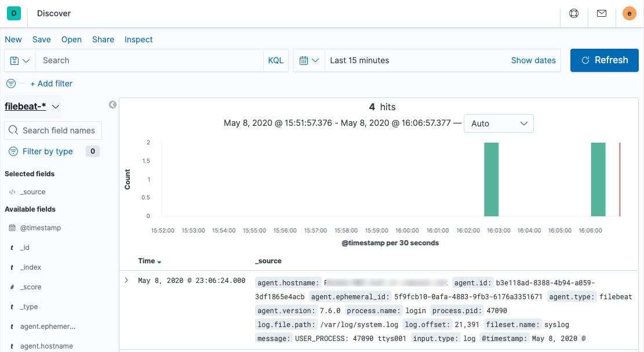Click the filter settings icon beside Add filter
The height and width of the screenshot is (352, 644).
[10, 83]
